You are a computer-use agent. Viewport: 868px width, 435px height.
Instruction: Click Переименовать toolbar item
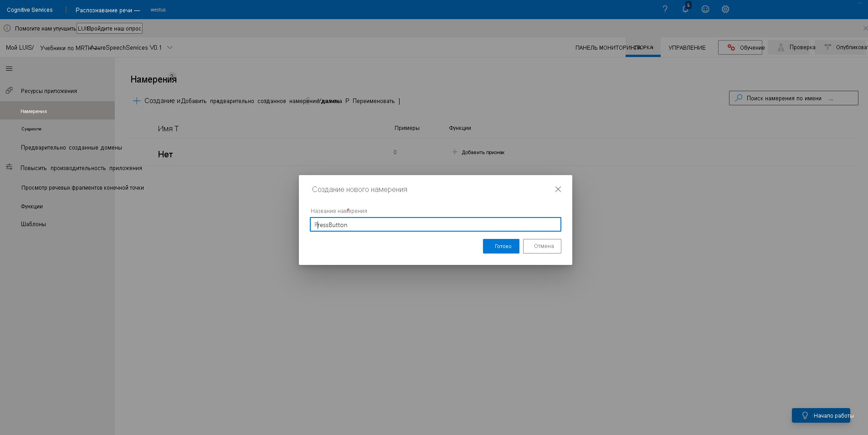click(373, 101)
